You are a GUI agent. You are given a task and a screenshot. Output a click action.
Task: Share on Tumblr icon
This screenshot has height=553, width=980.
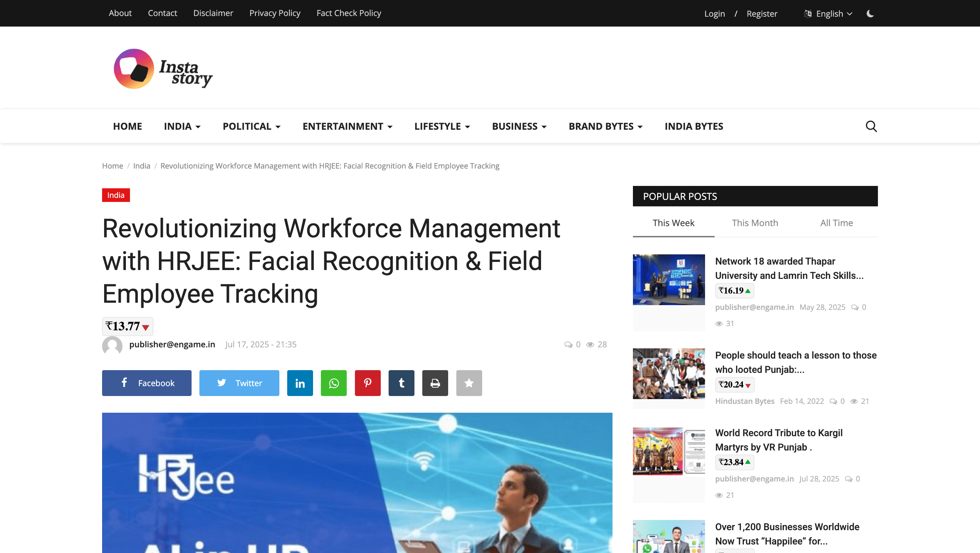401,383
